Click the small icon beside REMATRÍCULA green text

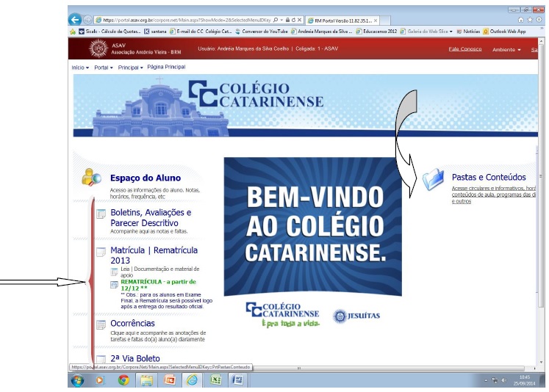pos(114,285)
